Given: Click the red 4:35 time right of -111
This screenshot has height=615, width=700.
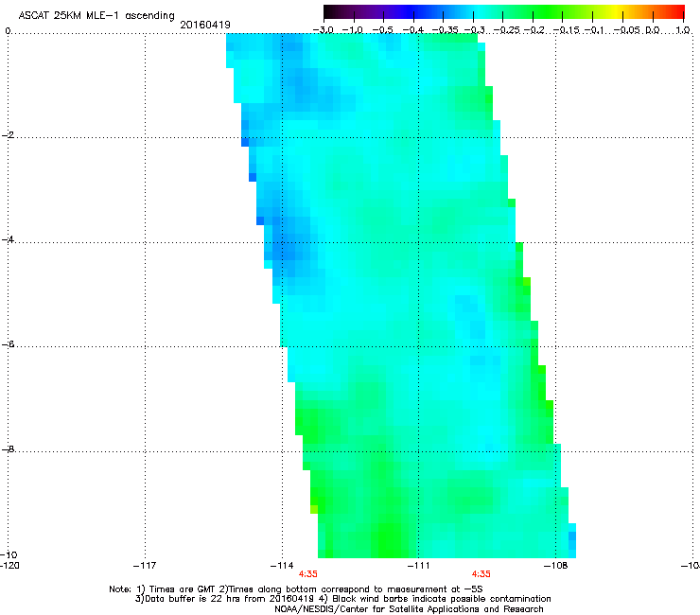Looking at the screenshot, I should [x=481, y=574].
